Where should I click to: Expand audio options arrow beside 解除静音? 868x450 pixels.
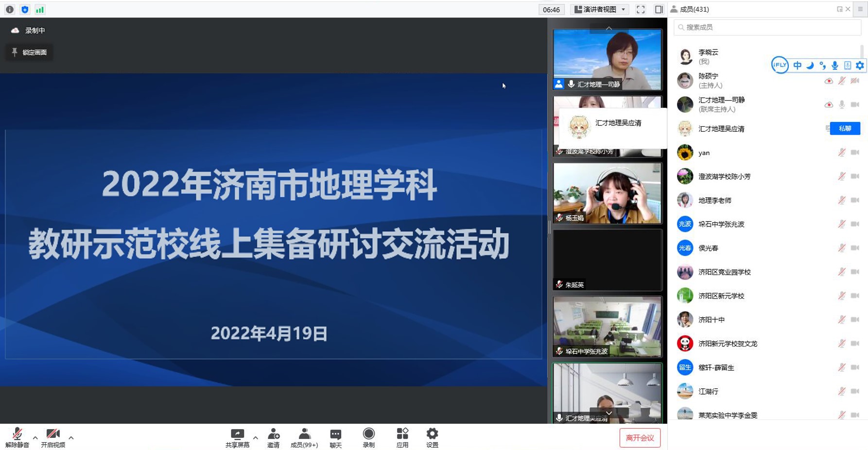coord(35,438)
